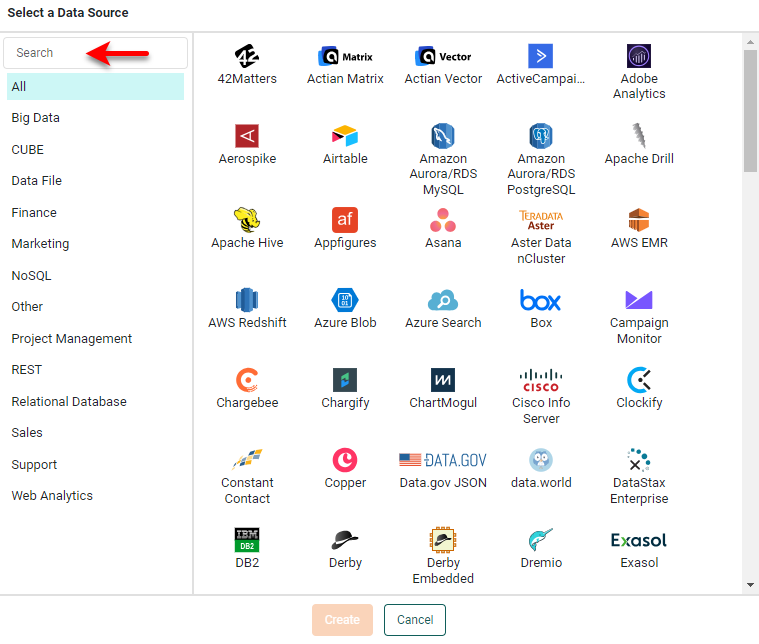Choose the Airtable connector icon
Image resolution: width=759 pixels, height=644 pixels.
[345, 136]
